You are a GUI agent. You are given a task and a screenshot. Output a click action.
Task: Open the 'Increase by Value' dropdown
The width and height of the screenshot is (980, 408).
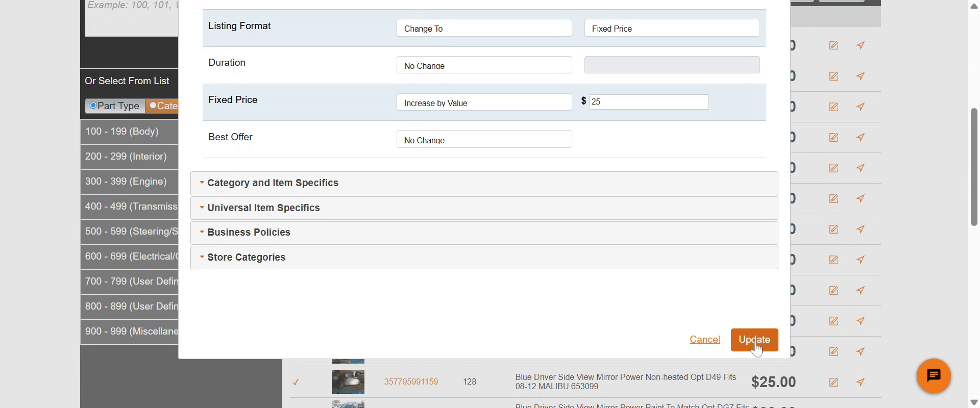pos(484,102)
